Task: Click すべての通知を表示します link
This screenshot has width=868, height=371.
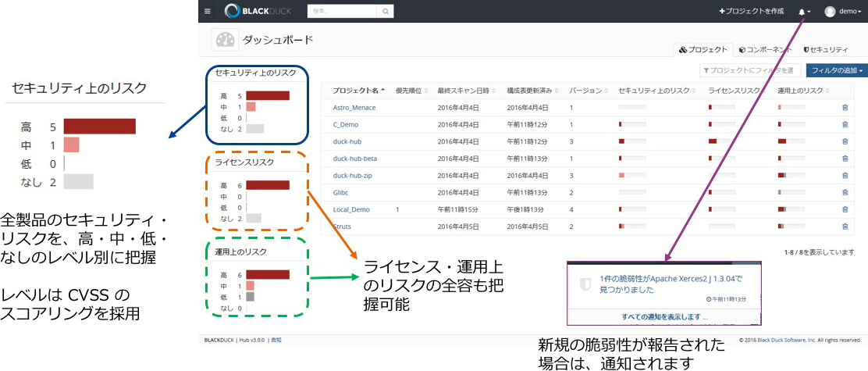Action: pyautogui.click(x=664, y=318)
